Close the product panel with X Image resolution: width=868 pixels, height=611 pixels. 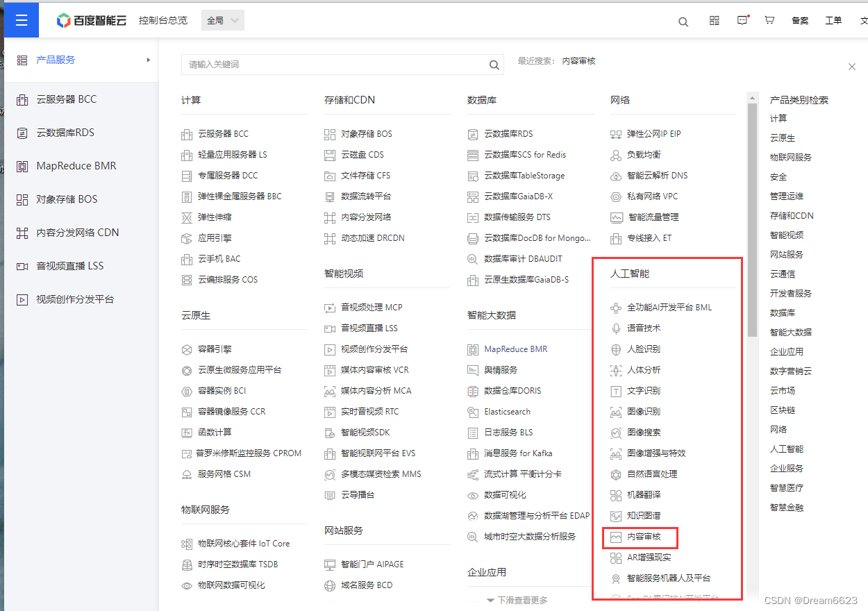852,67
